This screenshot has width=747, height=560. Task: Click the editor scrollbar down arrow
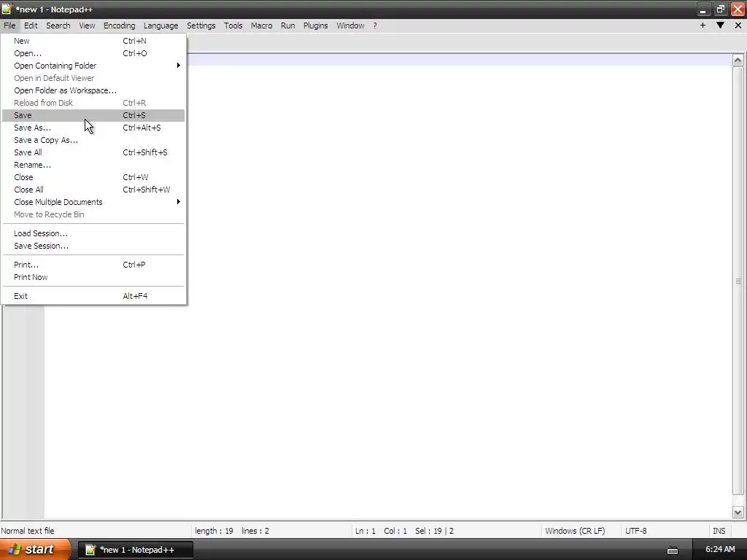[738, 513]
